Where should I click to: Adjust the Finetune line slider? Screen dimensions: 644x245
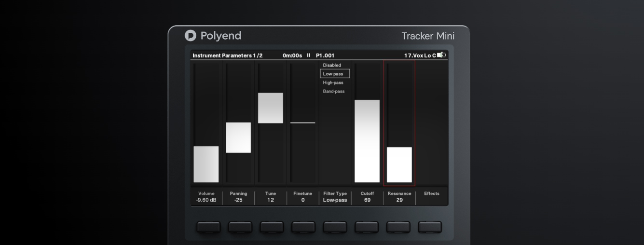(302, 122)
